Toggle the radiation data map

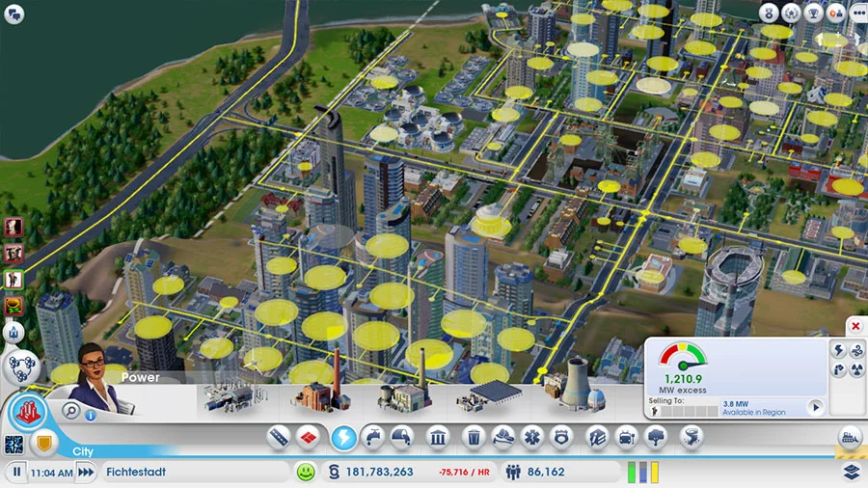857,369
